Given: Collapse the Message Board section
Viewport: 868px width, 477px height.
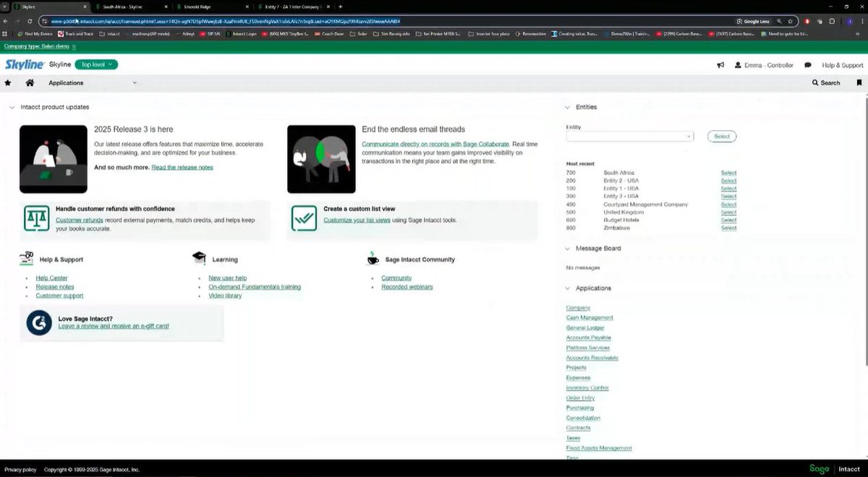Looking at the screenshot, I should pyautogui.click(x=567, y=248).
